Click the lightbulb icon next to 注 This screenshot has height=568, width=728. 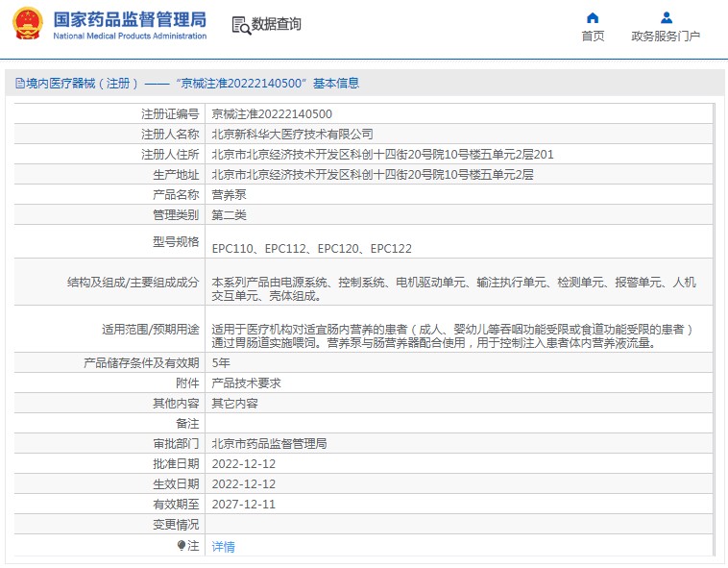[x=182, y=545]
